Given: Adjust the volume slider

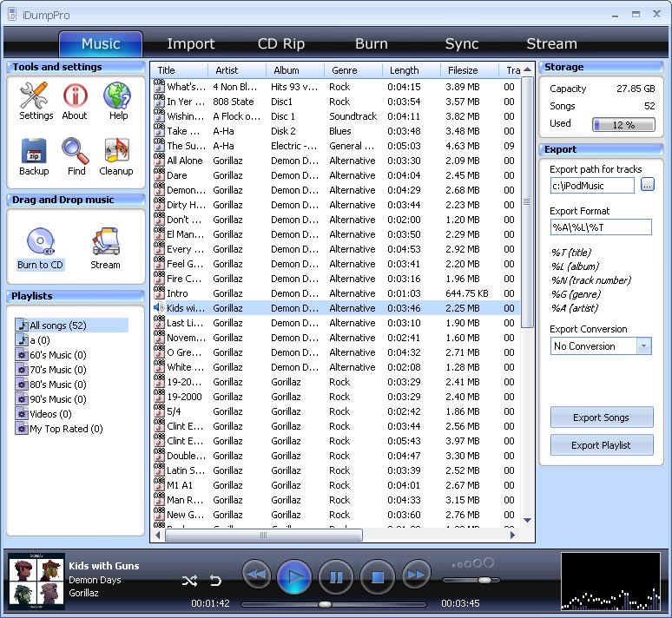Looking at the screenshot, I should [x=484, y=580].
